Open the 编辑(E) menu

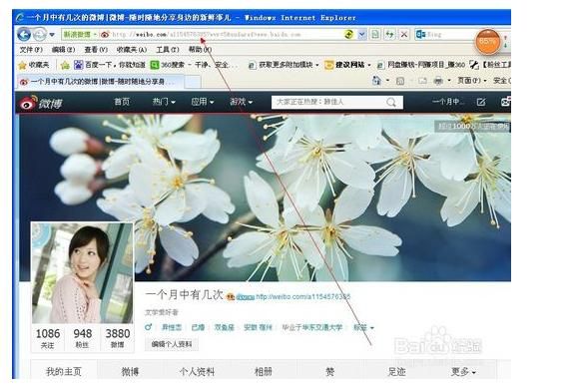click(63, 50)
